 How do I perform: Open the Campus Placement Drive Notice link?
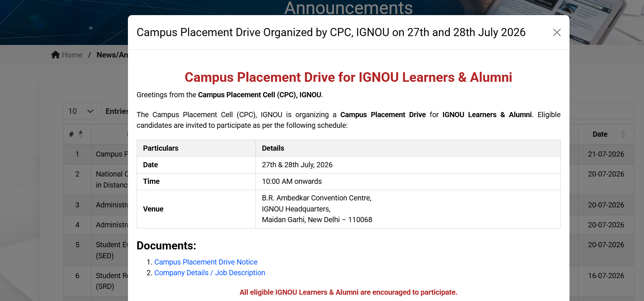pyautogui.click(x=206, y=262)
